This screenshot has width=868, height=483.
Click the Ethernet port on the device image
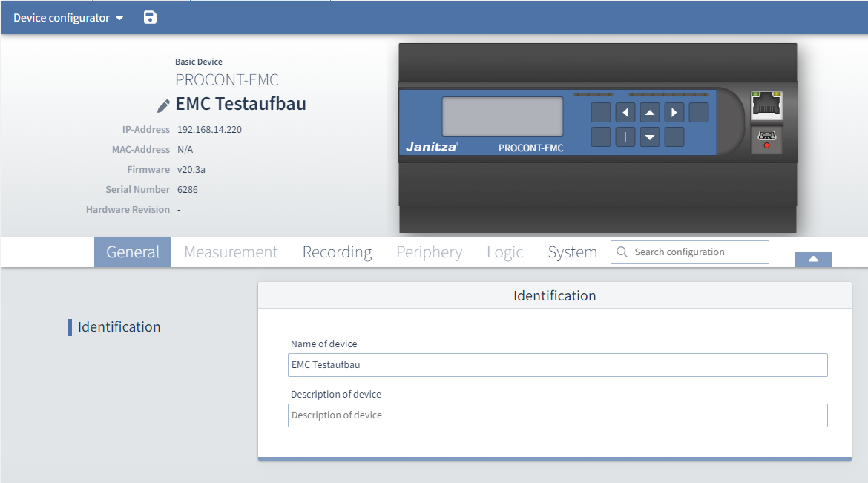point(766,106)
